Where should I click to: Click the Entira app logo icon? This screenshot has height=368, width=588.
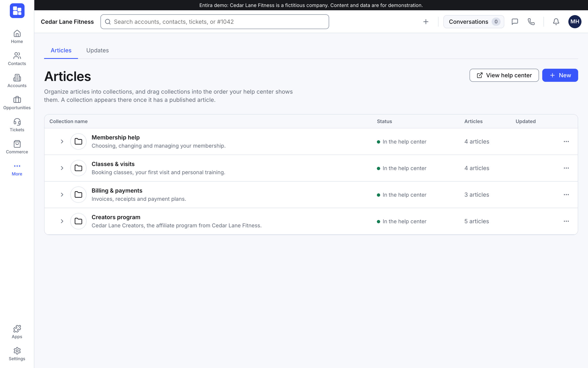pyautogui.click(x=17, y=11)
